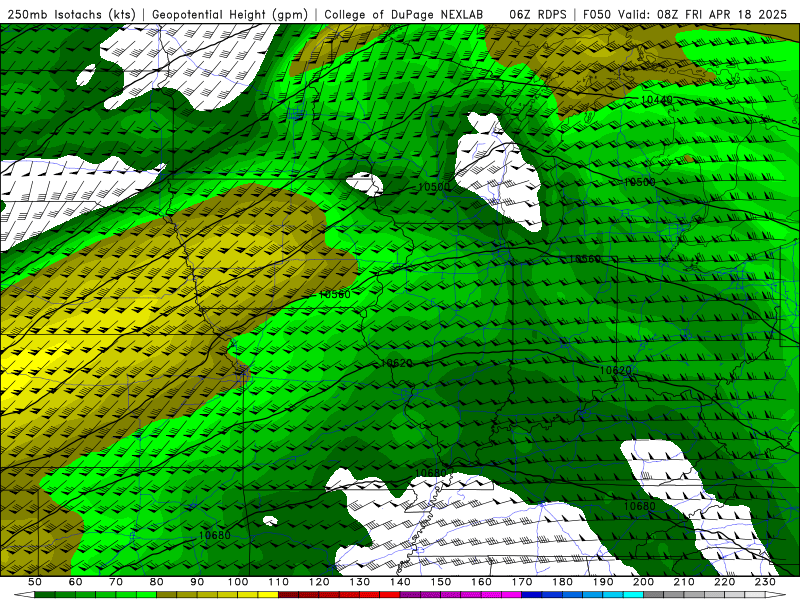Click the 180 knots scale label
The height and width of the screenshot is (600, 800).
(562, 582)
